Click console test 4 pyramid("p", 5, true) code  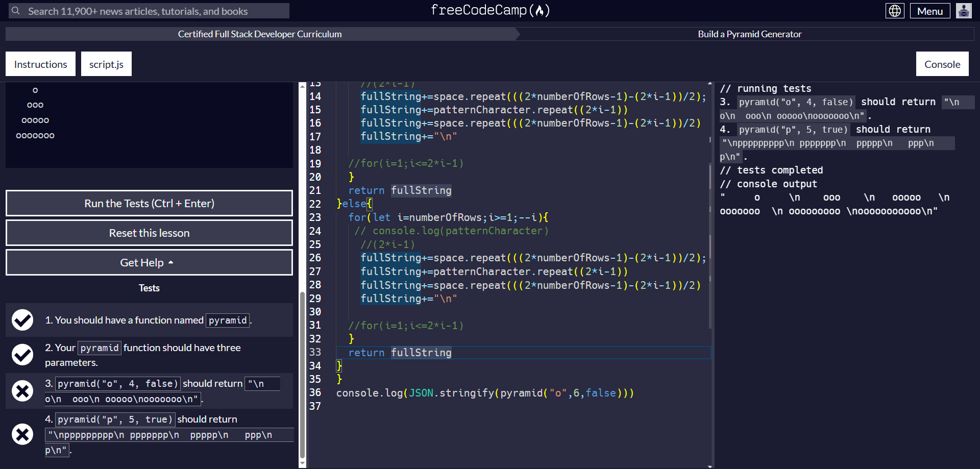(794, 130)
